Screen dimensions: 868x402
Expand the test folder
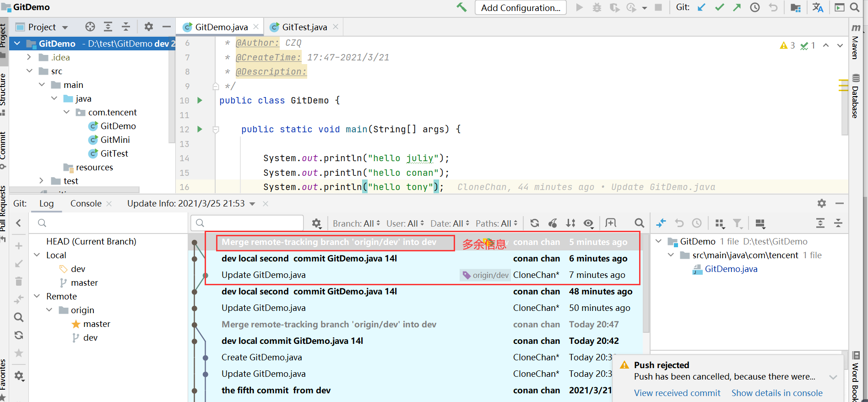click(42, 181)
